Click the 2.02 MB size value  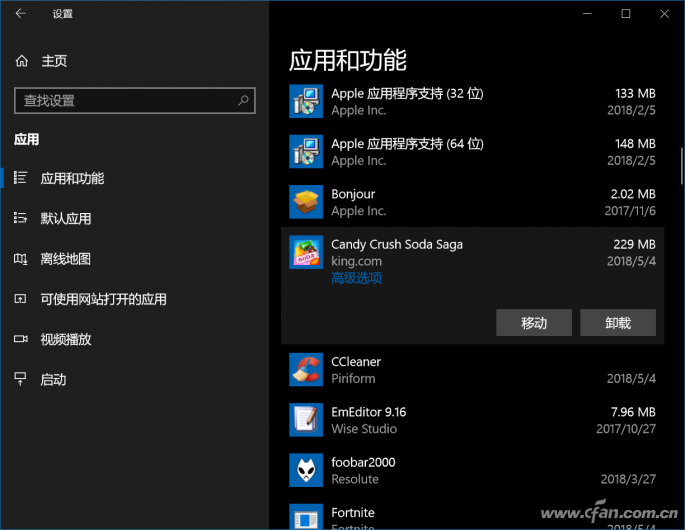[633, 194]
